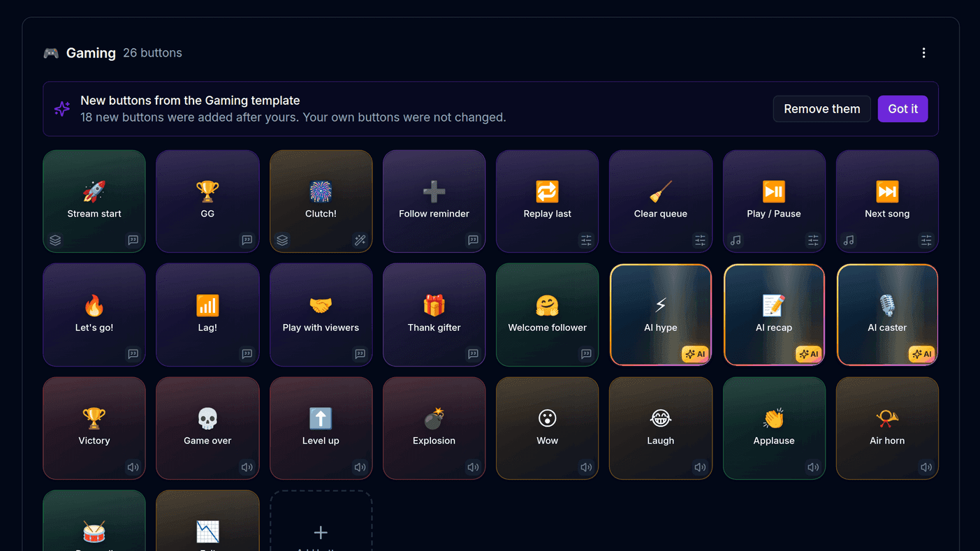The height and width of the screenshot is (551, 980).
Task: Trigger the Level up sound button
Action: pyautogui.click(x=321, y=428)
